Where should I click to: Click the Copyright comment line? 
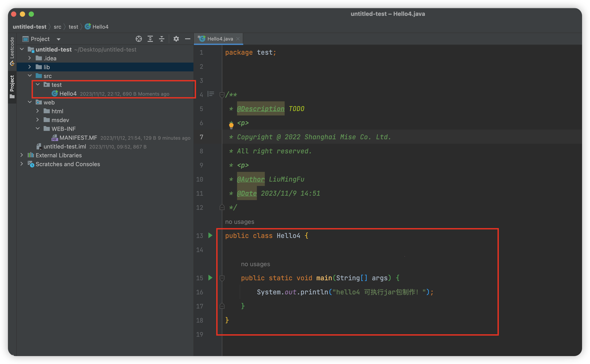[x=310, y=137]
